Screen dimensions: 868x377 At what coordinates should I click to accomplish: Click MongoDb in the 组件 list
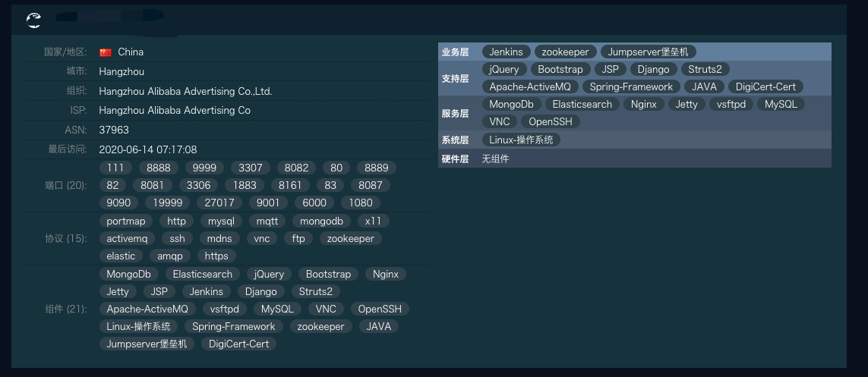pyautogui.click(x=129, y=274)
